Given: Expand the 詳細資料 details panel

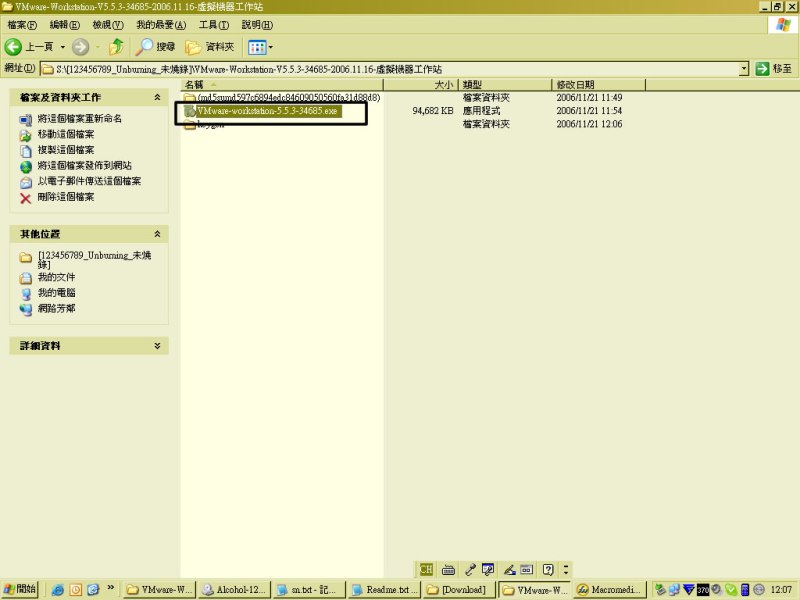Looking at the screenshot, I should coord(157,346).
